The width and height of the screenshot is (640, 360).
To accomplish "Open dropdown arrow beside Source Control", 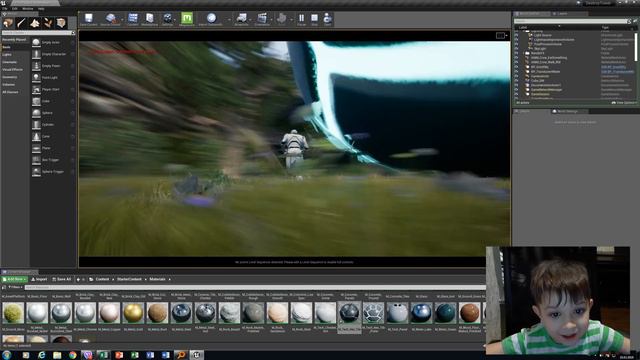I will (122, 20).
